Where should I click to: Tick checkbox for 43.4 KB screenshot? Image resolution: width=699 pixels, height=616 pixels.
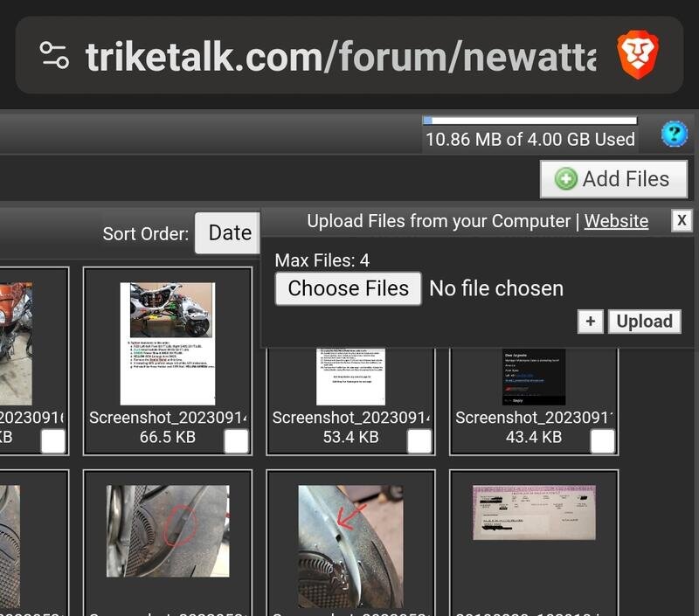pos(602,441)
